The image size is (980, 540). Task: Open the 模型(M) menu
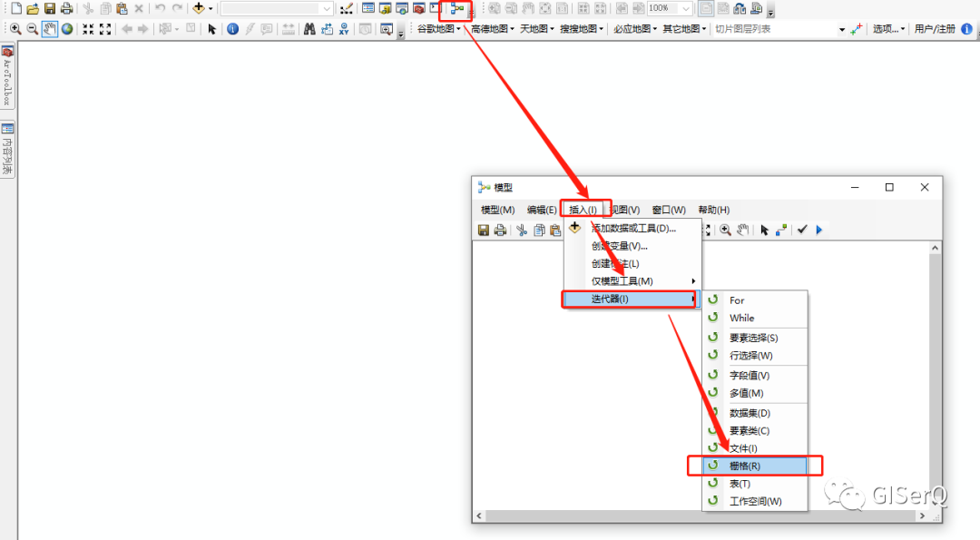point(497,210)
